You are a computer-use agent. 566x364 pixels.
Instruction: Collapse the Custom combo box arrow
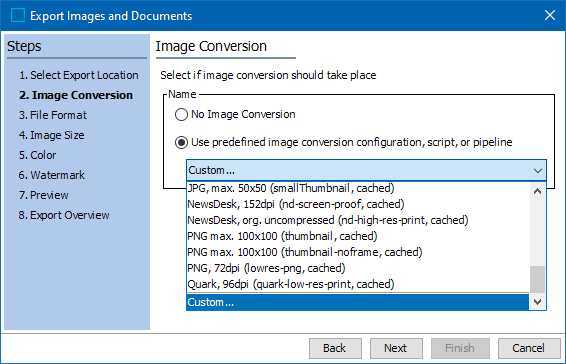click(x=538, y=170)
